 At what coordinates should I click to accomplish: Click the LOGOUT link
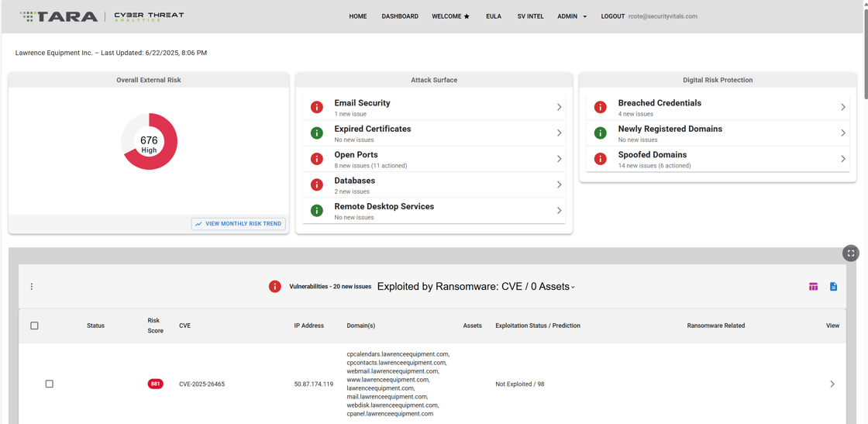[x=613, y=16]
